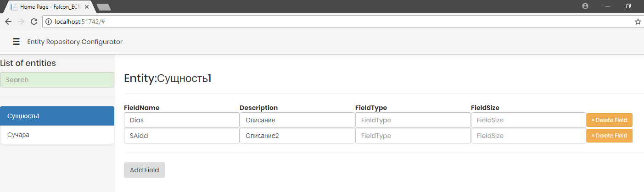
Task: Click FieldType input in SAidd row
Action: click(x=413, y=136)
